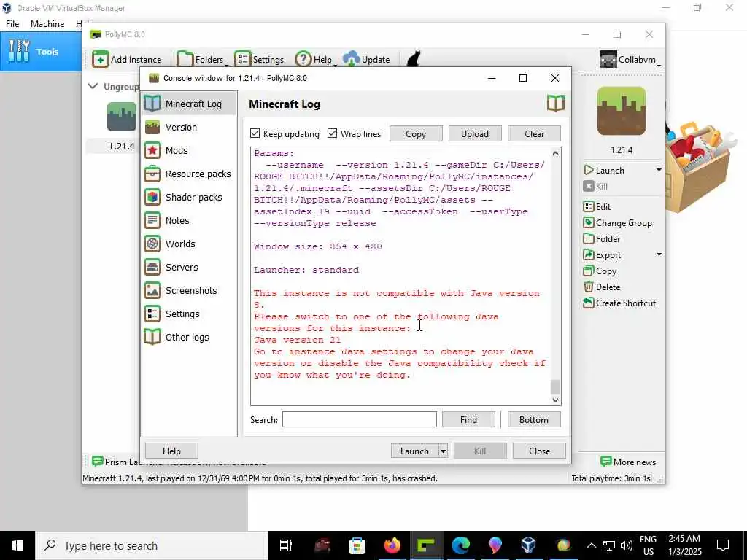The height and width of the screenshot is (560, 747).
Task: Open File menu in VirtualBox Manager
Action: click(12, 24)
